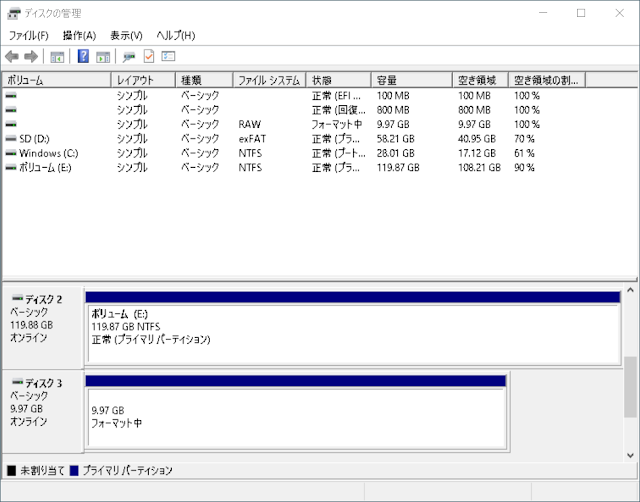
Task: Open the 操作(A) menu
Action: coord(79,36)
